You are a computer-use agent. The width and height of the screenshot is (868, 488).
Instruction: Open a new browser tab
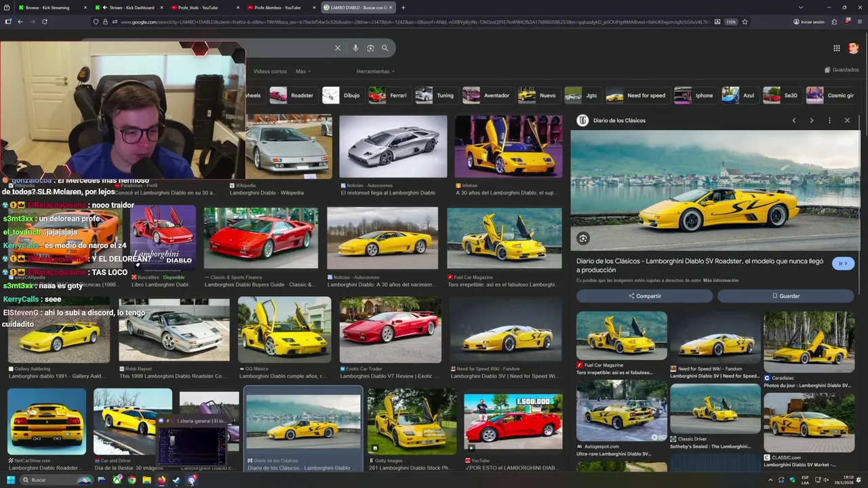(403, 7)
